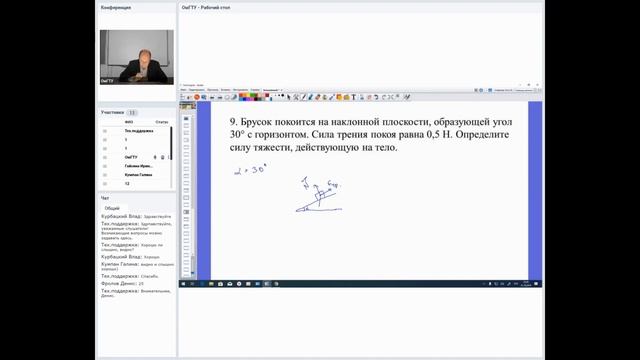Toggle camera icon in ОмГТУ participant row
The height and width of the screenshot is (360, 640).
click(162, 157)
